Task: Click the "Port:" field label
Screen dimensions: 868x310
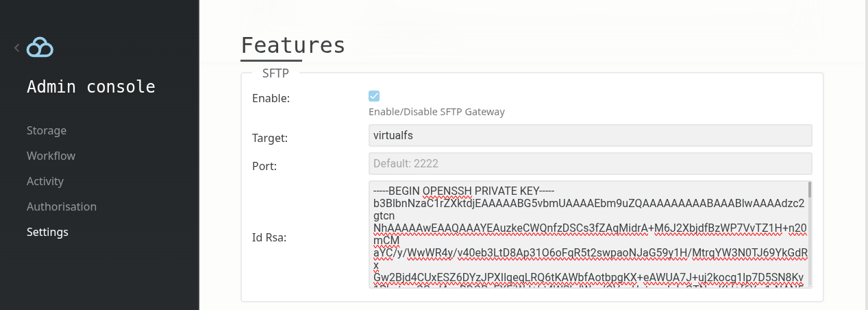Action: pyautogui.click(x=264, y=166)
